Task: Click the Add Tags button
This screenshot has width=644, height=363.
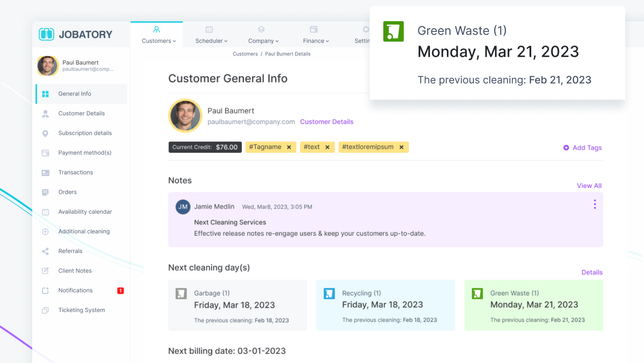Action: [582, 148]
